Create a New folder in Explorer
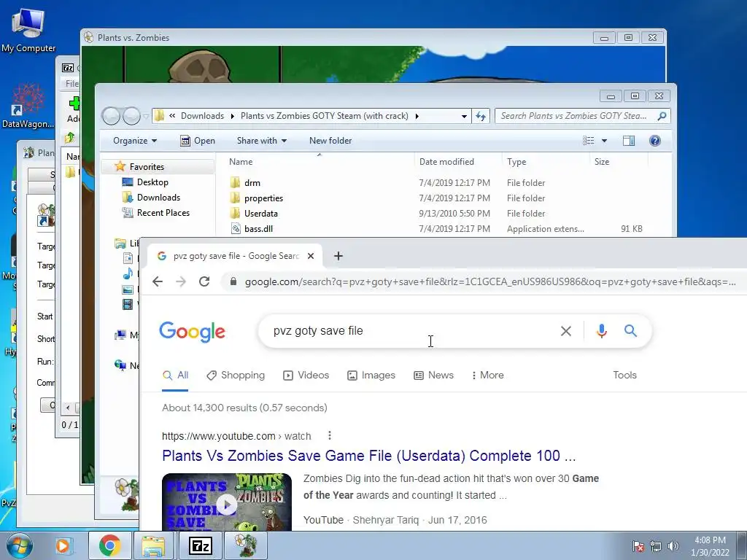Image resolution: width=747 pixels, height=560 pixels. point(330,141)
